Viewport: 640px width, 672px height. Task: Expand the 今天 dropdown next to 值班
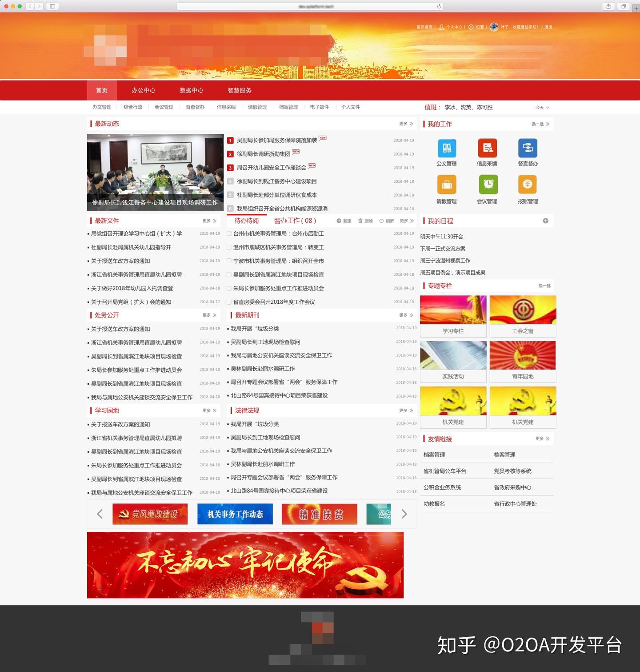click(542, 107)
